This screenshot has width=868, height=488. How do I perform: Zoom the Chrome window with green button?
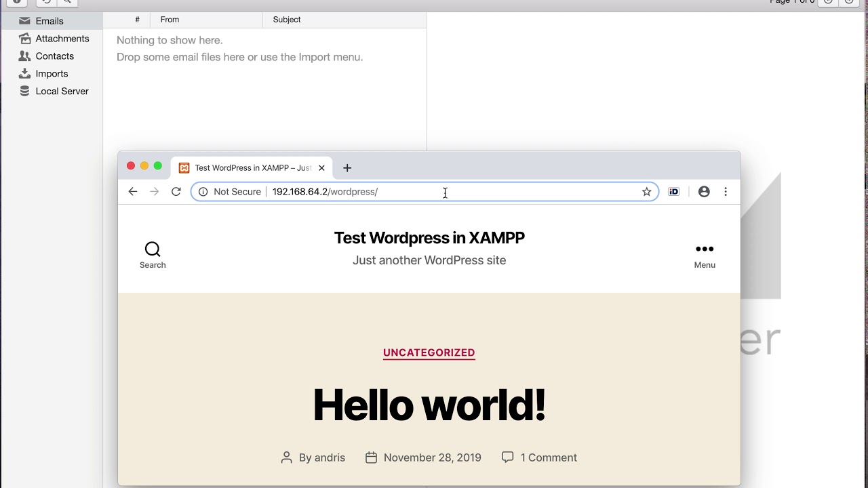point(158,166)
